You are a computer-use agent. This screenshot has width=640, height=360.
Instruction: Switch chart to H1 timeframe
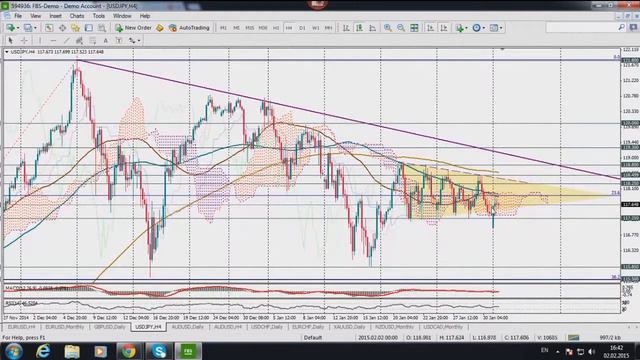(276, 28)
